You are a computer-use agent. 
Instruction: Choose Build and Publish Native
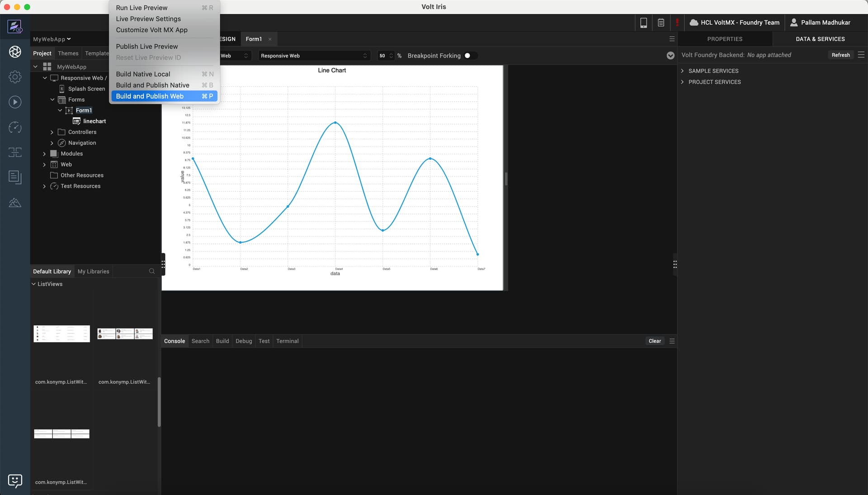(x=165, y=85)
